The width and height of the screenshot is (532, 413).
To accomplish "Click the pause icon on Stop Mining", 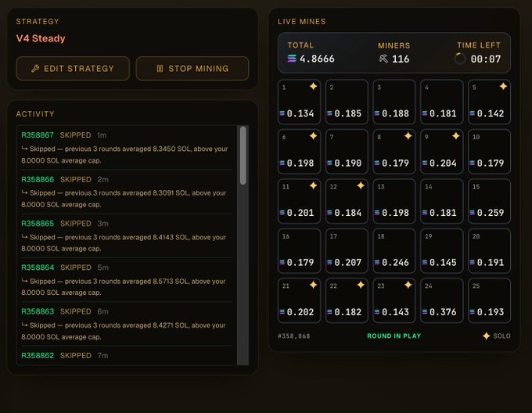I will point(160,69).
